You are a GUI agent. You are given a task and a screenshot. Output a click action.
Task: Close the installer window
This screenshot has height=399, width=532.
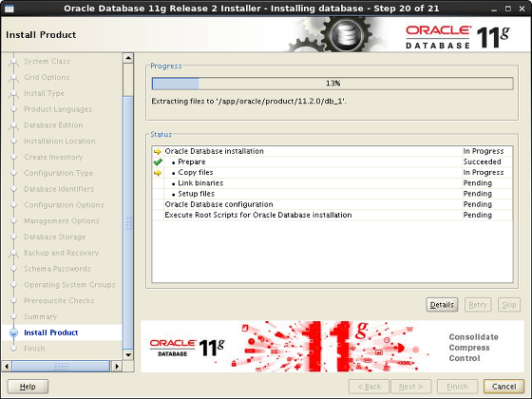pyautogui.click(x=522, y=9)
